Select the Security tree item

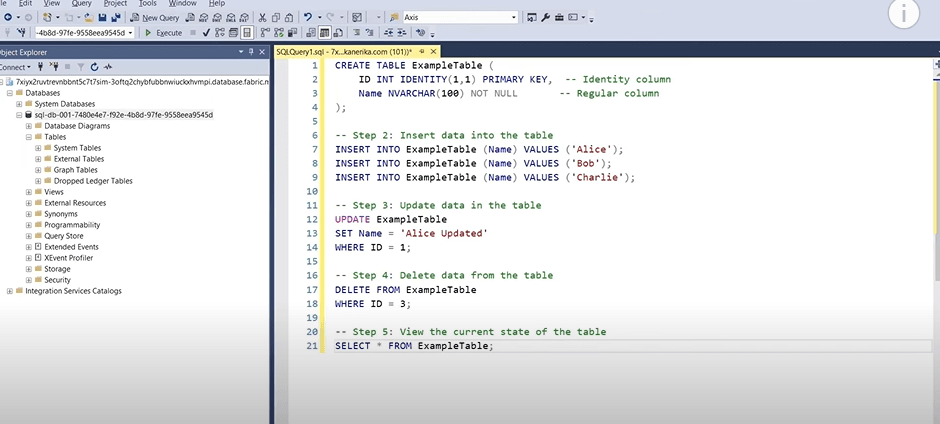point(57,280)
